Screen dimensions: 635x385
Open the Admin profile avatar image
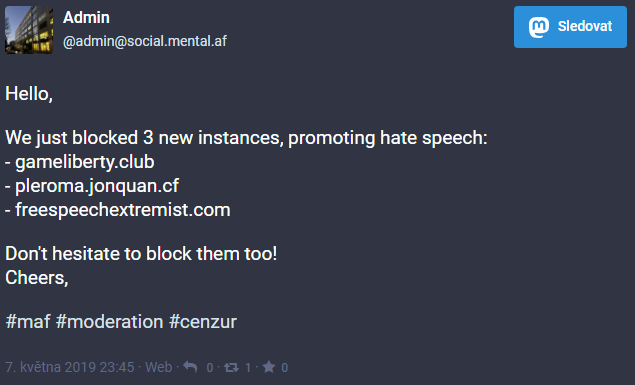coord(29,30)
